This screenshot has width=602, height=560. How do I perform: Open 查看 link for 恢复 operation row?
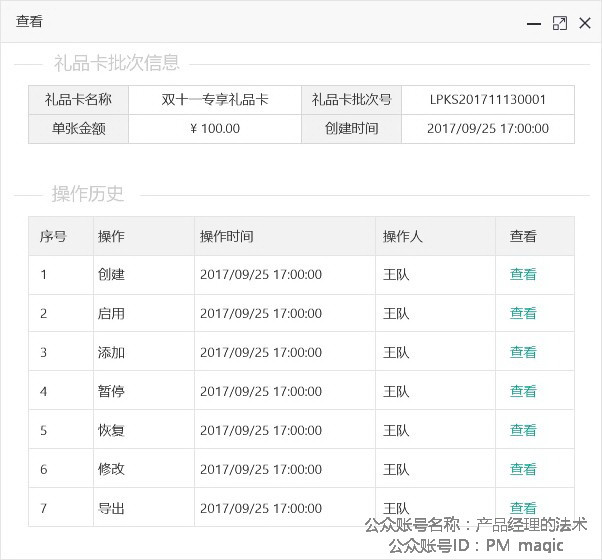[523, 430]
